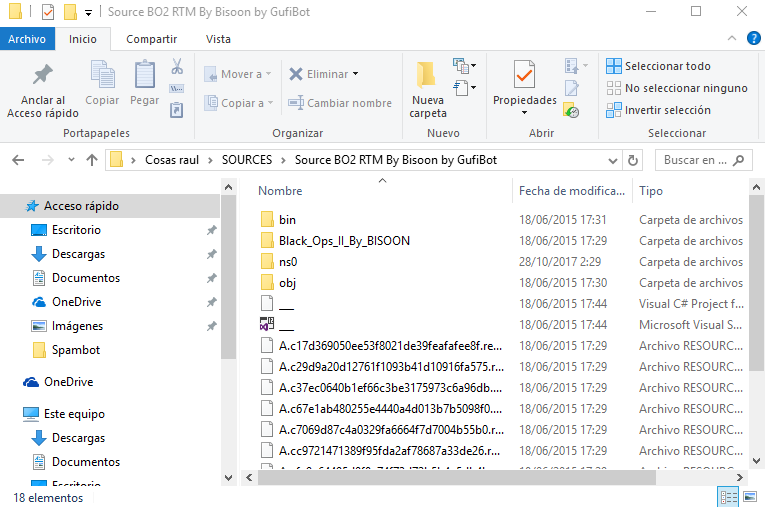Screen dimensions: 765x507
Task: Open the Nuevo elemento dropdown
Action: (464, 65)
